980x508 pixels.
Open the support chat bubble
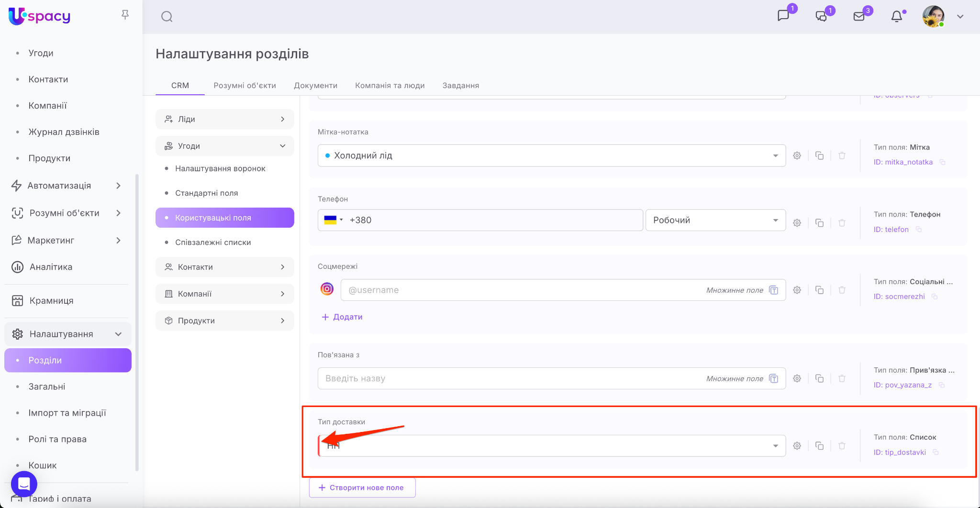point(24,484)
